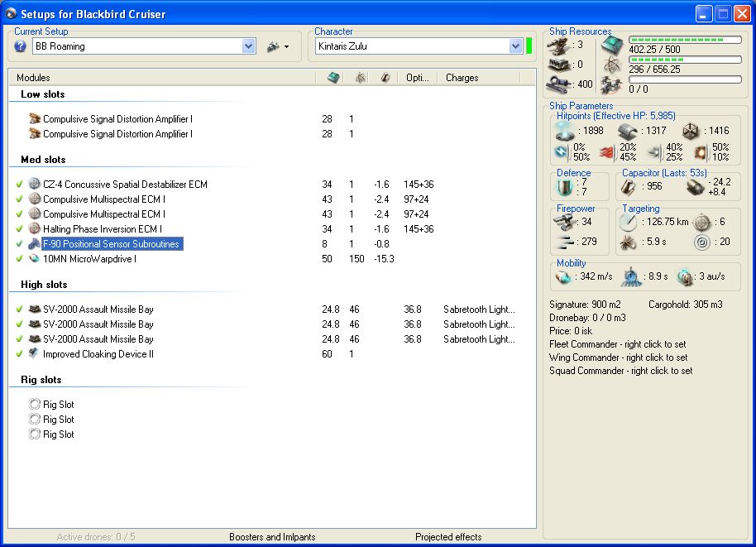
Task: Click the CPU column header icon
Action: (333, 77)
